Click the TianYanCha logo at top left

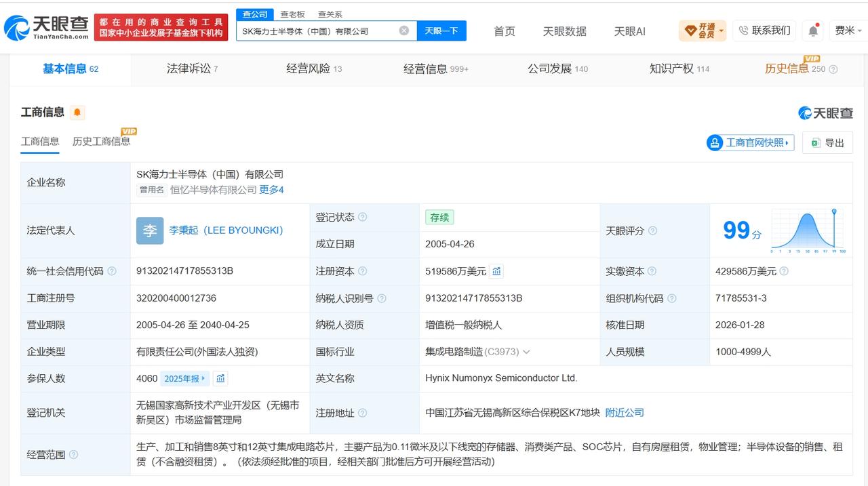tap(46, 28)
